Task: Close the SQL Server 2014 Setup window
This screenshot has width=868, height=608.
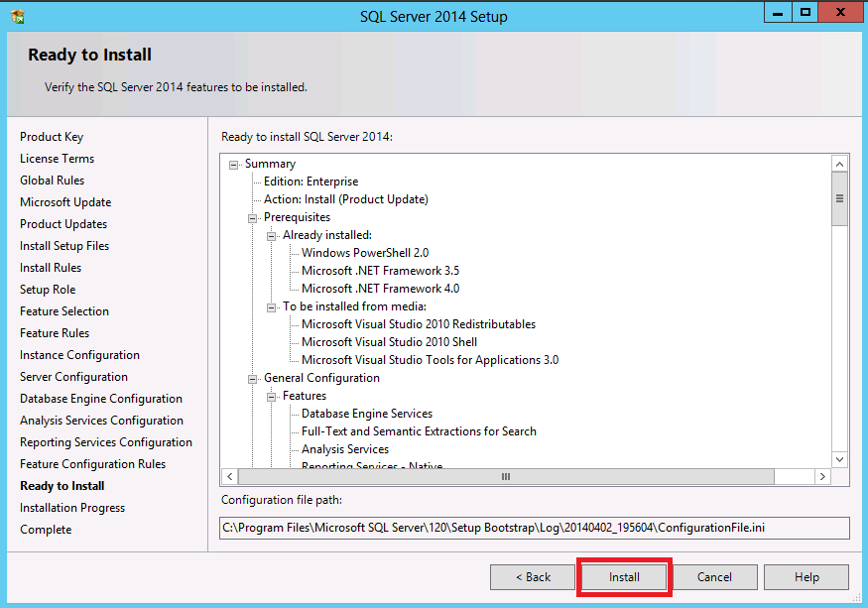Action: pos(840,13)
